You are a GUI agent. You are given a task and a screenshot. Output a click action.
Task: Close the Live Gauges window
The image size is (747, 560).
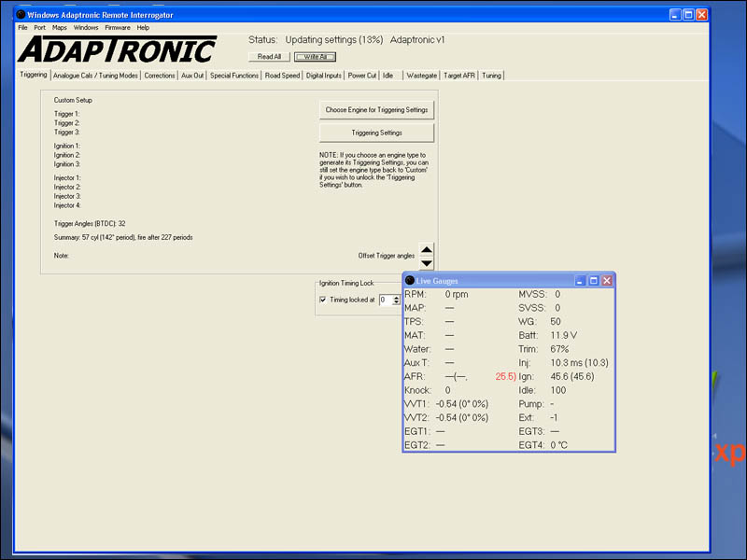click(606, 281)
